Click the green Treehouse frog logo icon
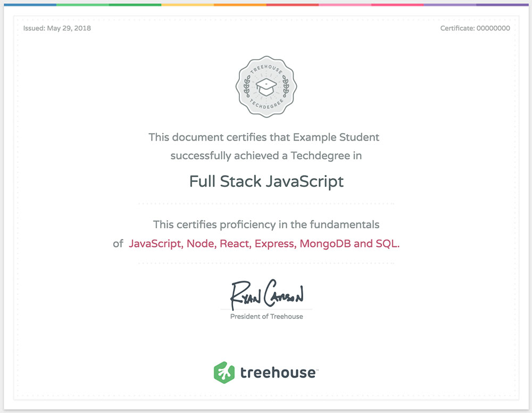The height and width of the screenshot is (413, 532). pyautogui.click(x=225, y=372)
